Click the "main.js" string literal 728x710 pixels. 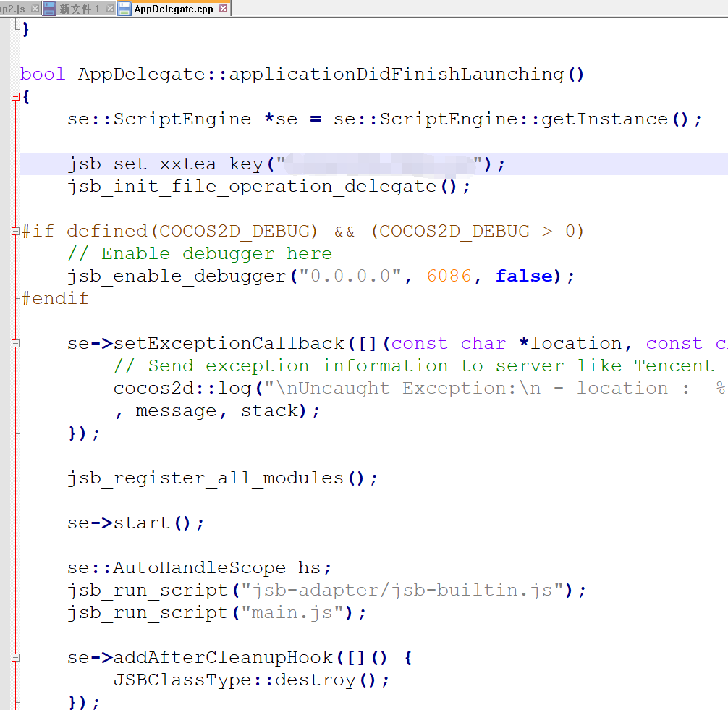tap(292, 613)
